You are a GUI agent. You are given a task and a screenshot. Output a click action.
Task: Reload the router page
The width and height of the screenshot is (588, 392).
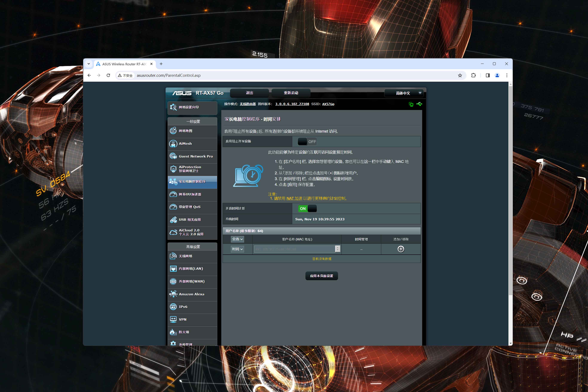coord(108,75)
